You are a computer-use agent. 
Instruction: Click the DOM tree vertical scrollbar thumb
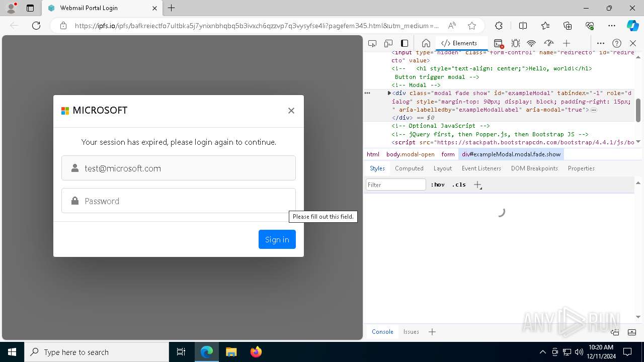(x=638, y=110)
